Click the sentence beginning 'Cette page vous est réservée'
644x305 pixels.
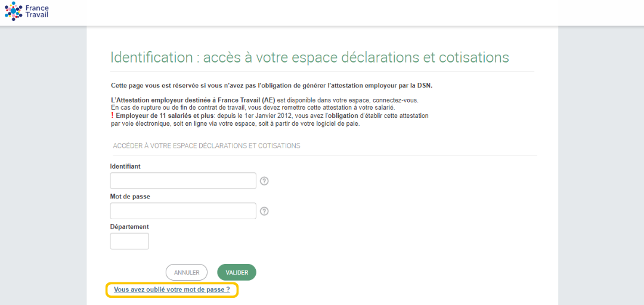pos(272,86)
